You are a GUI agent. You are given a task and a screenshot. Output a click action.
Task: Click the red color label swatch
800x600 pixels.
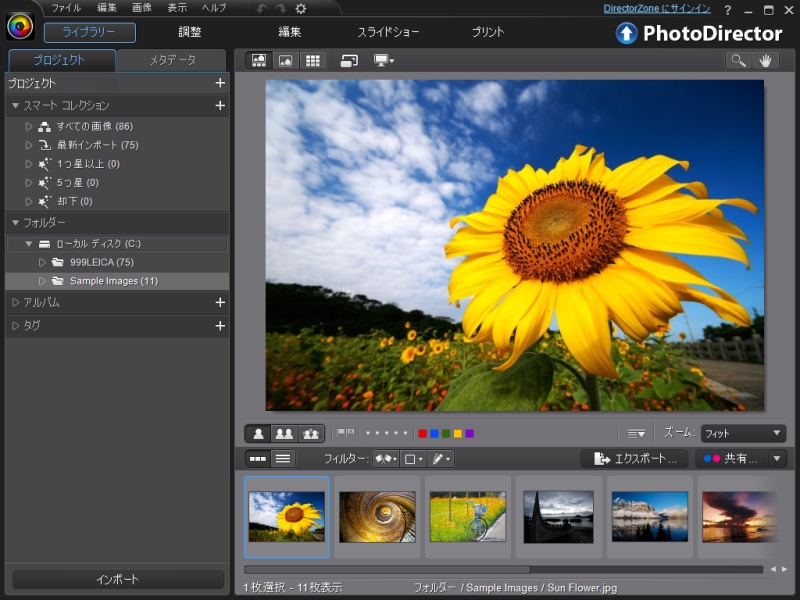point(422,433)
